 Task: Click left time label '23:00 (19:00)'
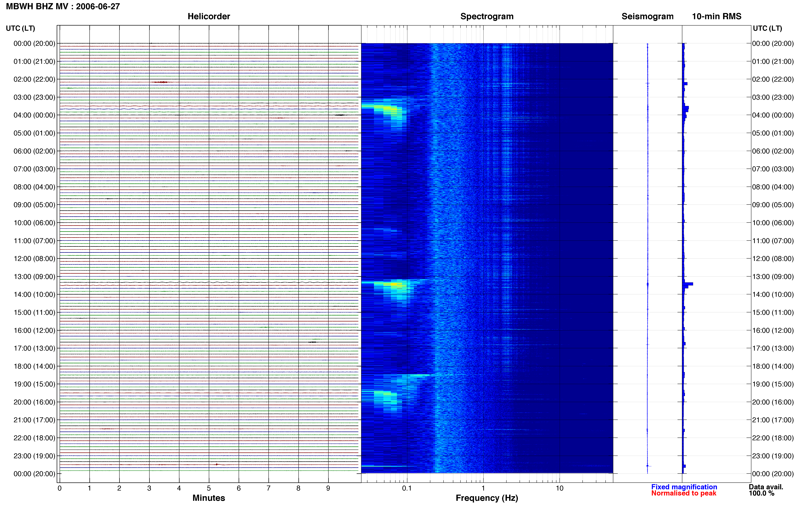(34, 456)
